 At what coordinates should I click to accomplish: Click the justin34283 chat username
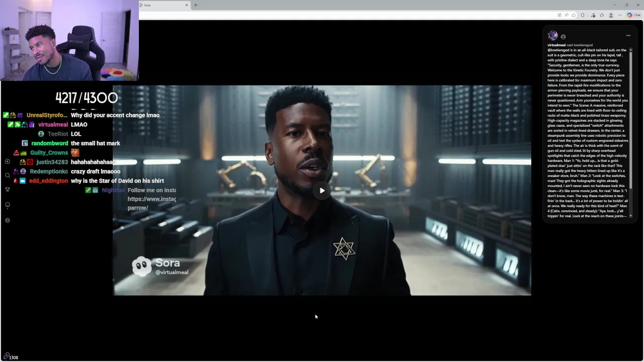click(52, 162)
